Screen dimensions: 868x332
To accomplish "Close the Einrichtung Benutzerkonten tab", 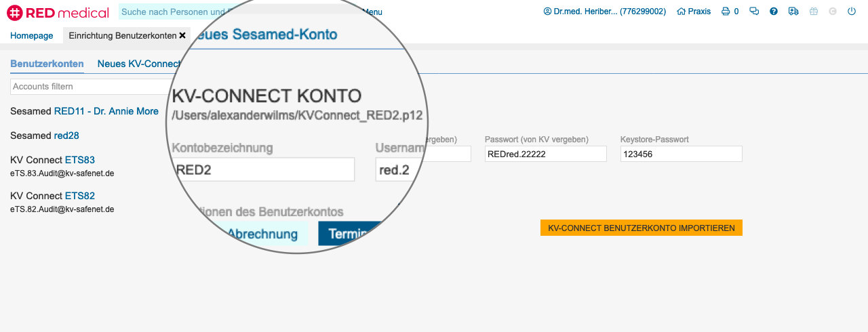I will (x=182, y=35).
